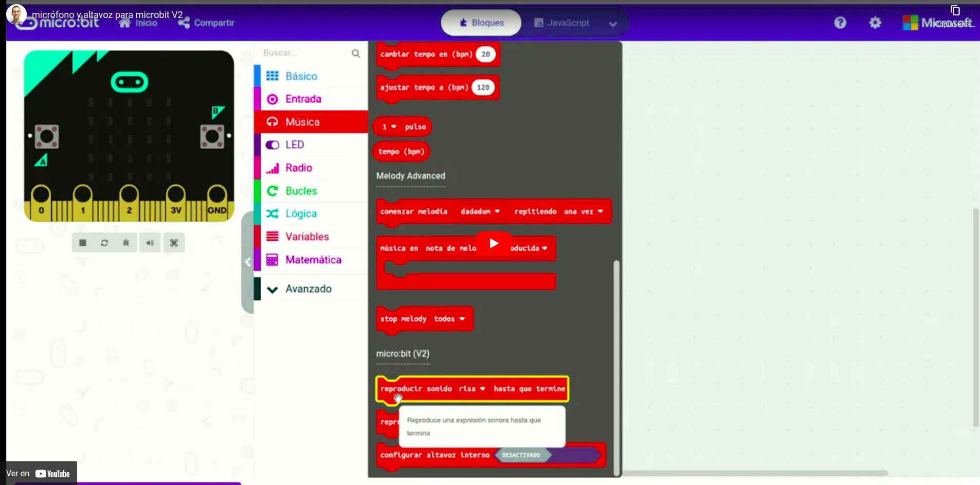Restart the simulator with the refresh icon
Image resolution: width=980 pixels, height=485 pixels.
point(104,243)
